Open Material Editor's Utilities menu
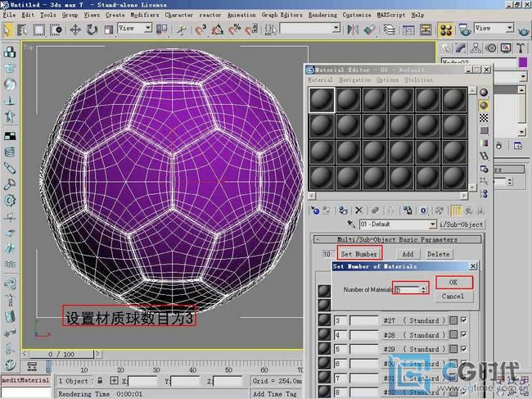532x399 pixels. point(419,80)
